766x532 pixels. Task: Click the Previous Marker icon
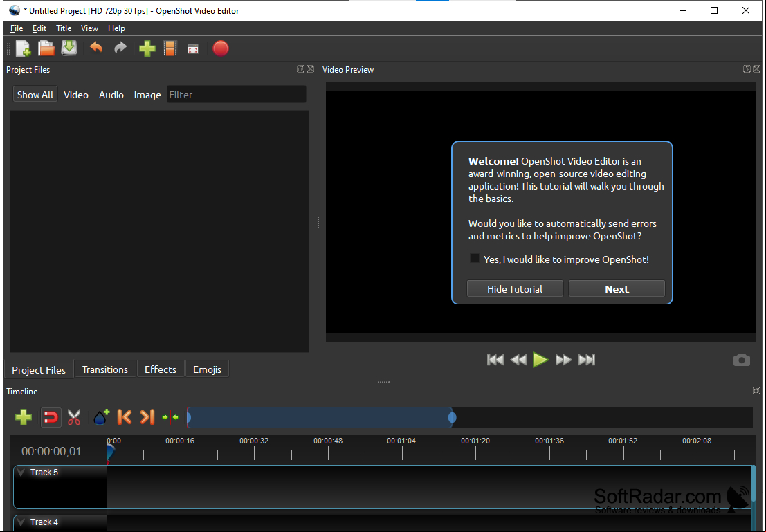(x=124, y=417)
